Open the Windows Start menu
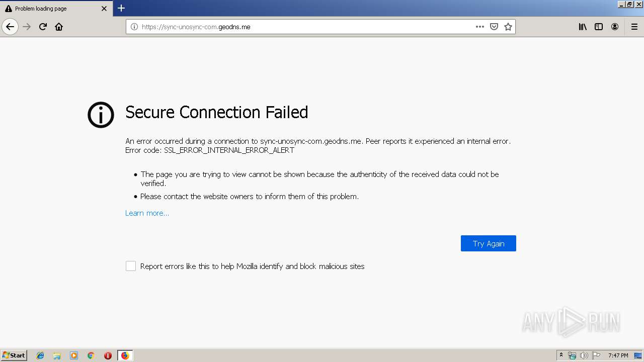The image size is (644, 362). point(14,355)
